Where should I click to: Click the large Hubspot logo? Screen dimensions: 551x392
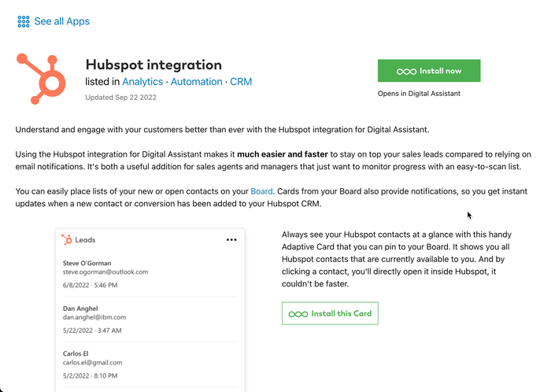click(41, 79)
